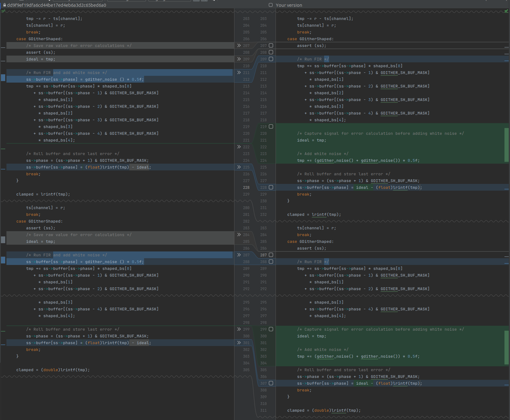
Task: Select the checkbox at right line 307
Action: pyautogui.click(x=271, y=383)
